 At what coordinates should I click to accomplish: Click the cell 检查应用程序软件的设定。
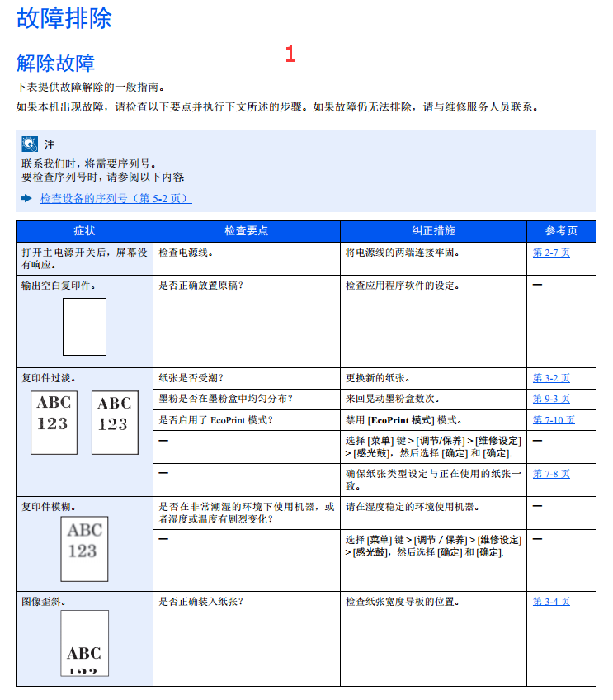point(433,321)
